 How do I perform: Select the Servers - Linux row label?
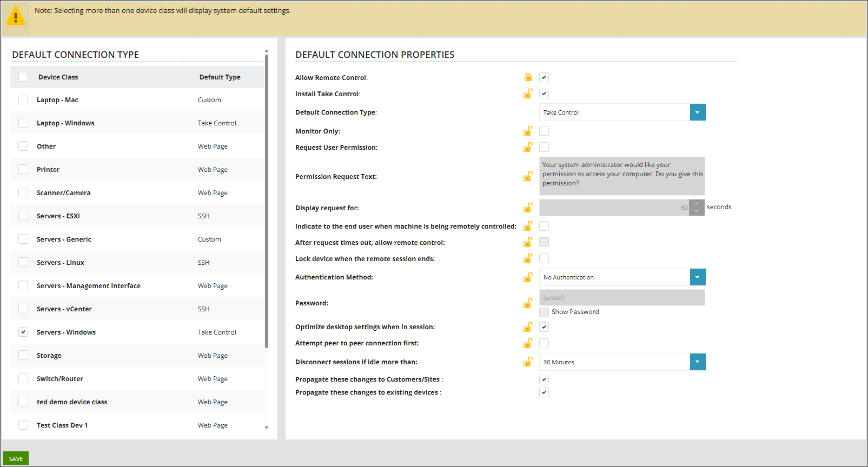tap(61, 263)
